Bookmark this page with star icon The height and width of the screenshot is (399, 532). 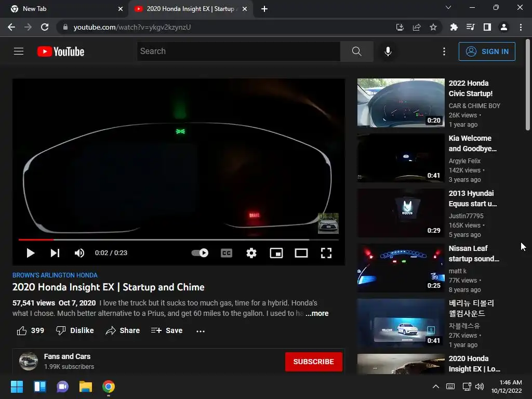click(x=433, y=27)
